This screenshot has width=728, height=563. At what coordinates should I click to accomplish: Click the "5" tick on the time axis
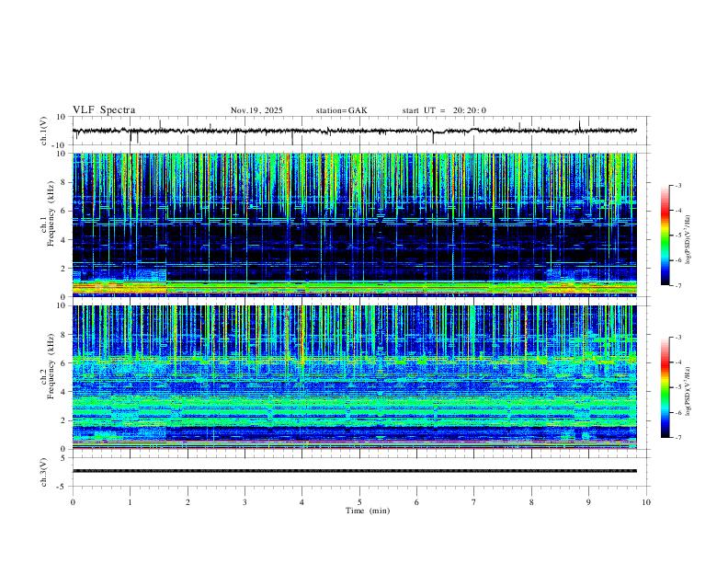click(359, 502)
